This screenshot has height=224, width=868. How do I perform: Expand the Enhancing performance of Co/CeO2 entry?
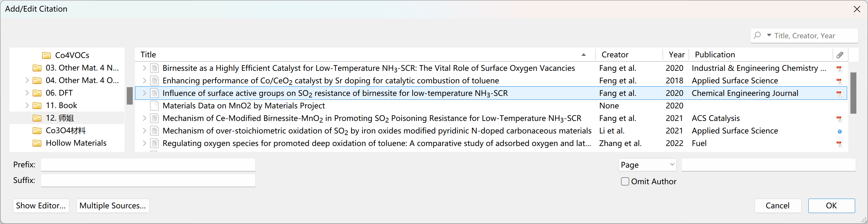click(x=144, y=81)
